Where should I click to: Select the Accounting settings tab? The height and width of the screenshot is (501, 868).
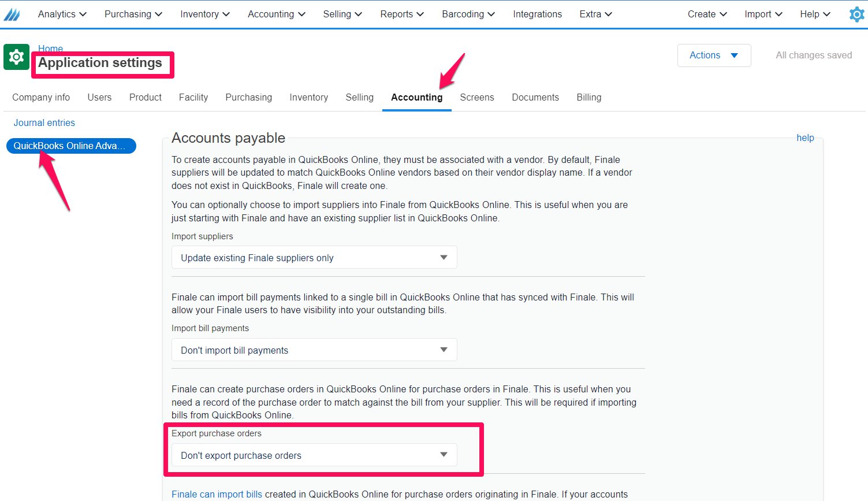click(417, 97)
